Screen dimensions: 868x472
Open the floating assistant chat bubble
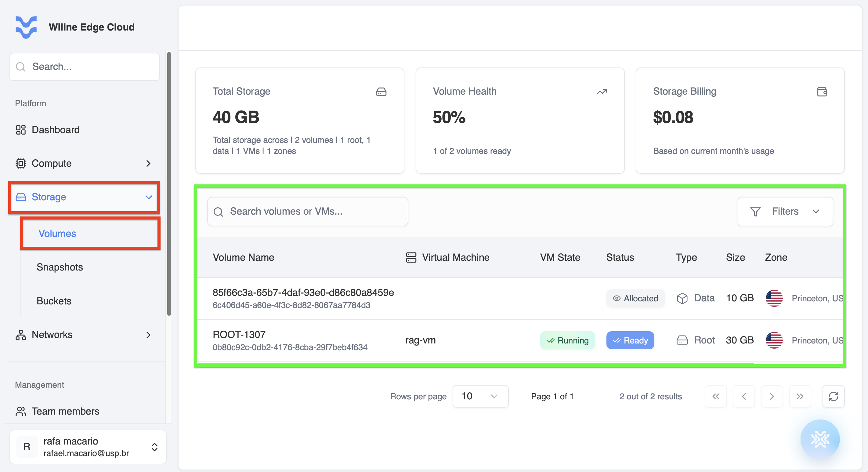click(820, 439)
